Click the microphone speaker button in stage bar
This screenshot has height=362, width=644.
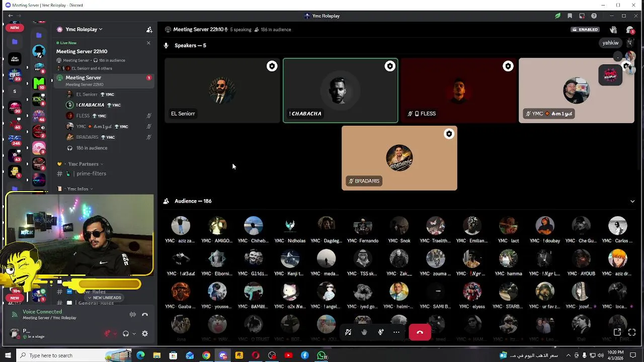(381, 332)
